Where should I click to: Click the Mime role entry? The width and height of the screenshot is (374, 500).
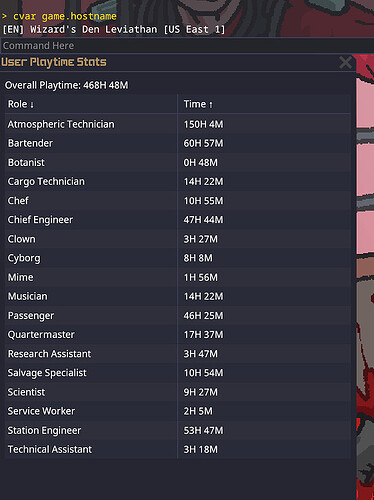(x=20, y=277)
